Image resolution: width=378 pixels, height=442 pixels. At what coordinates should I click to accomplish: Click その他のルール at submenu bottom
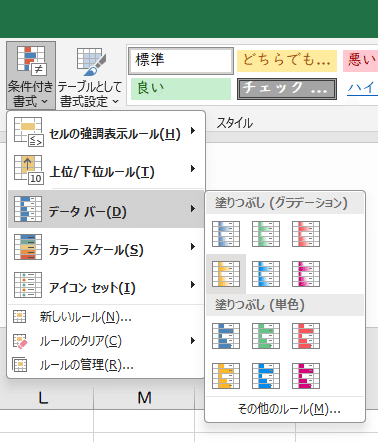[x=289, y=409]
